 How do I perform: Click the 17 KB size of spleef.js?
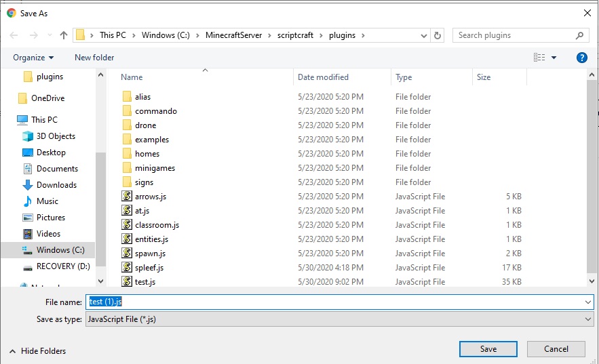pyautogui.click(x=511, y=268)
